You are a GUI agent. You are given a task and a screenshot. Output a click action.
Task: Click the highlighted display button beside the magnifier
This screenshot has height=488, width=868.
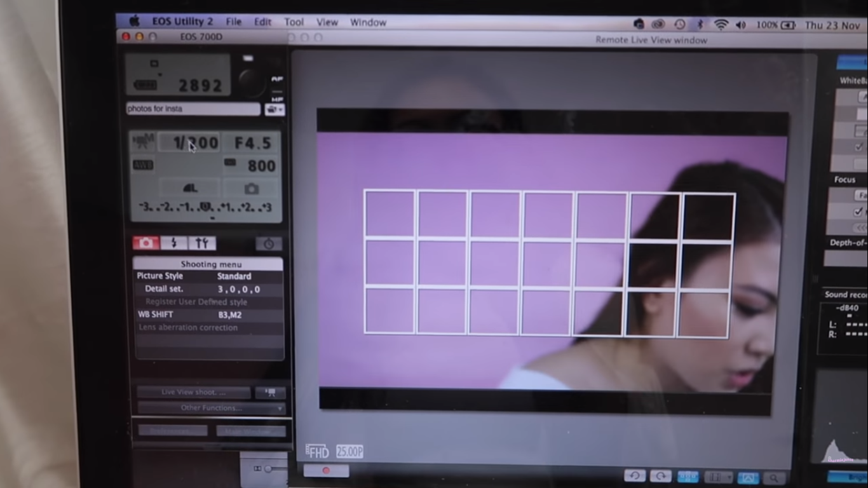pos(749,477)
